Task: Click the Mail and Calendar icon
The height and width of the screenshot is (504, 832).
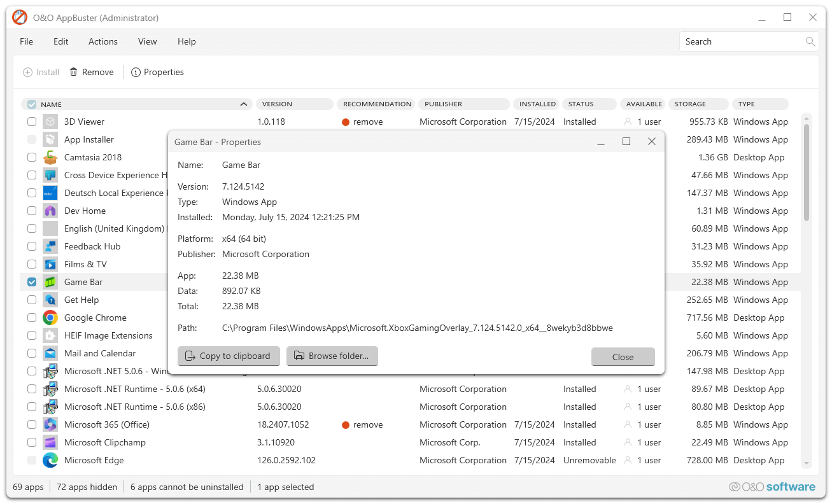Action: pos(50,353)
